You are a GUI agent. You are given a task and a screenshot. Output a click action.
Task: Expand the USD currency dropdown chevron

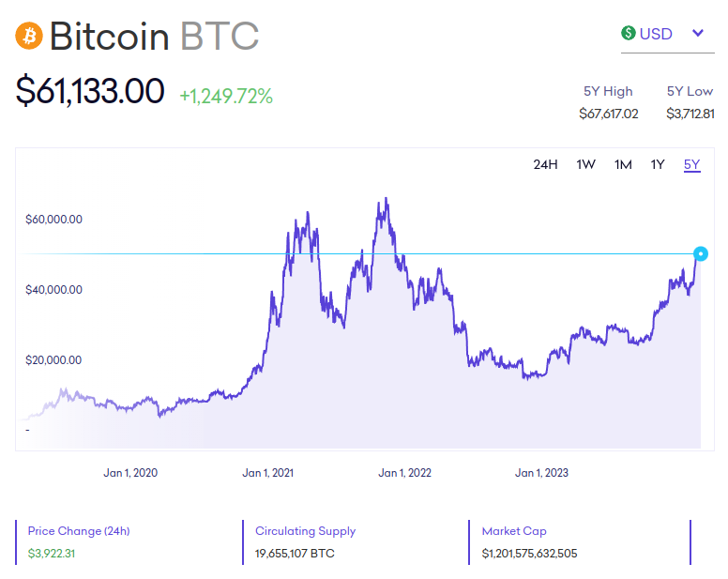pos(698,34)
